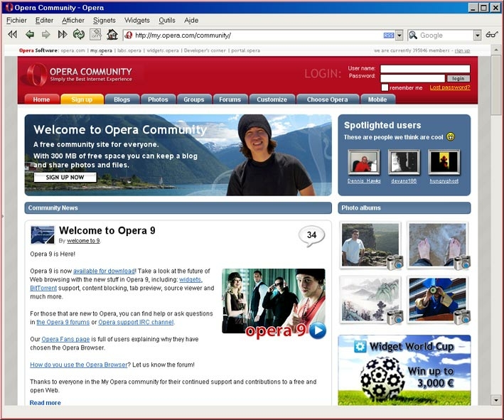This screenshot has height=420, width=504.
Task: Open the Aide menu
Action: tap(191, 20)
